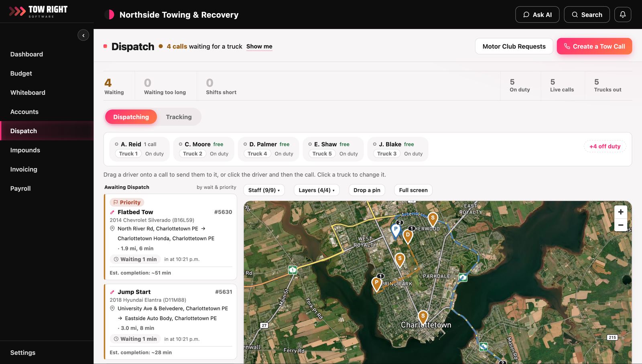
Task: Open Staff (9/9) filter dropdown
Action: 264,190
